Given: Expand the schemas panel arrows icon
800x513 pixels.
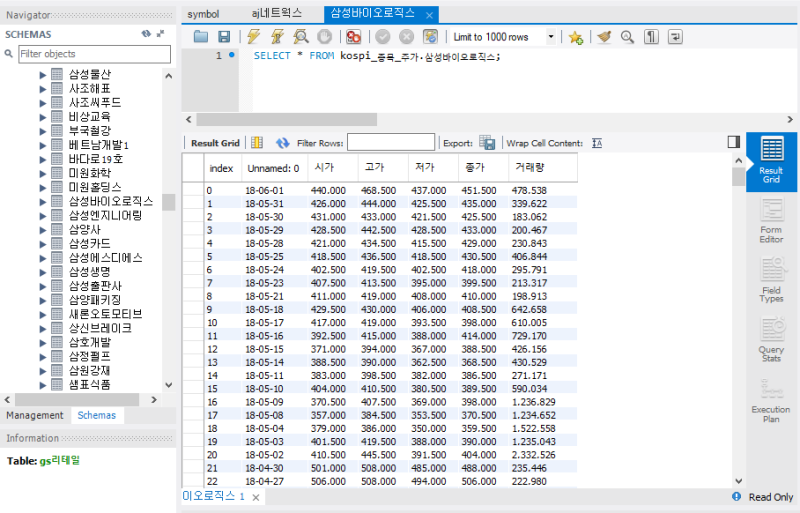Looking at the screenshot, I should (x=161, y=34).
